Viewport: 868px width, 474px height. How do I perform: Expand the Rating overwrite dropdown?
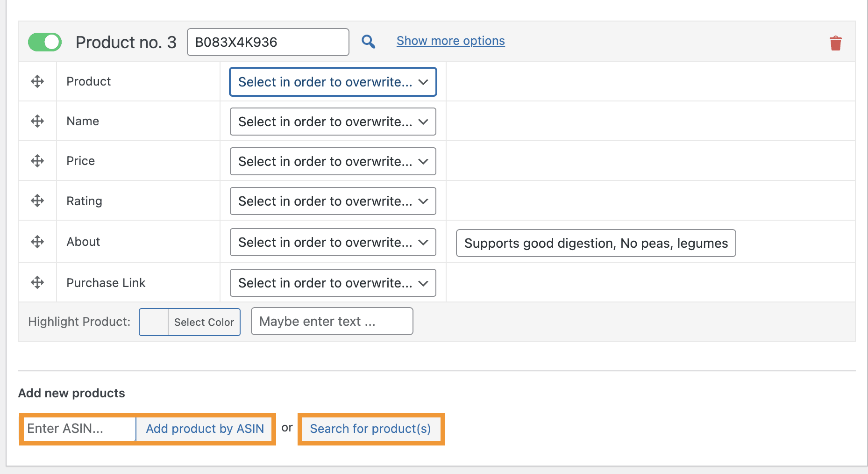pos(332,201)
